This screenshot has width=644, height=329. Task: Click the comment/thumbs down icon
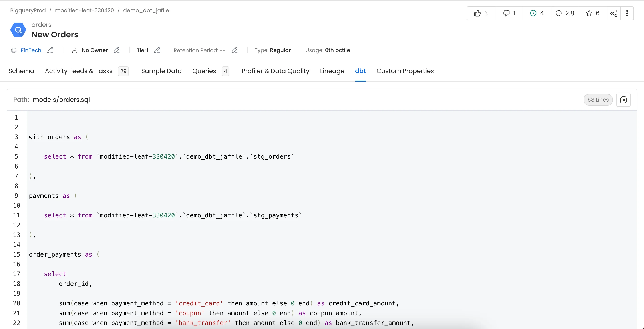click(507, 13)
